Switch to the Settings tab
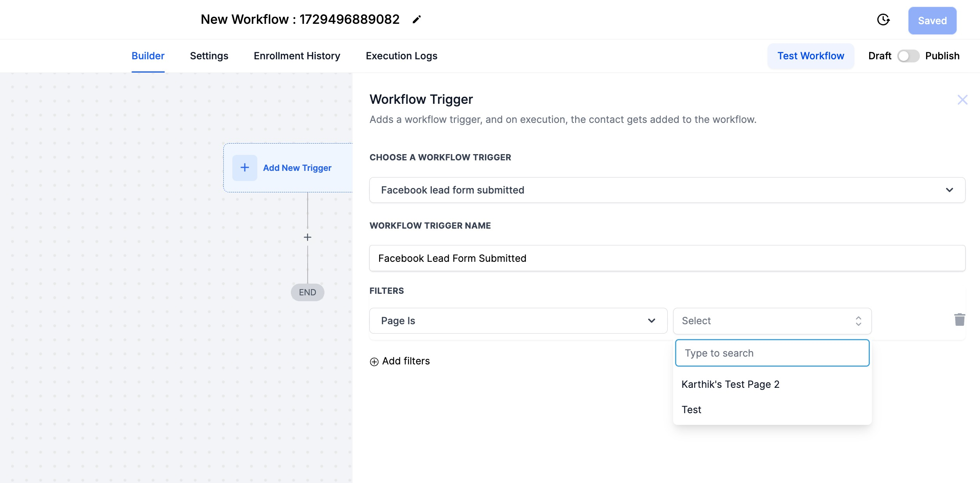 click(209, 56)
